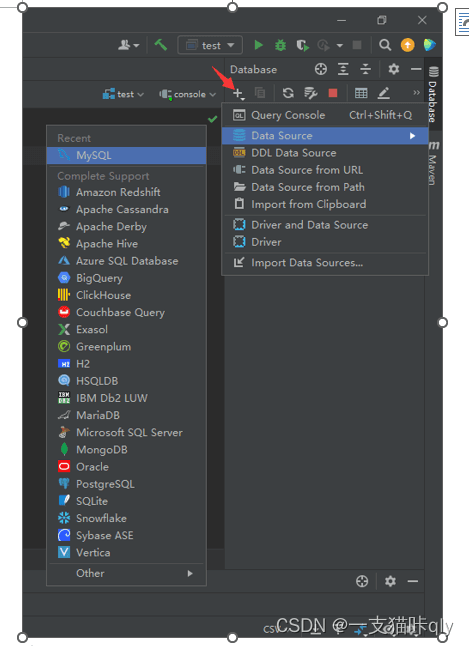Click the crosshair locate icon in Database header
The height and width of the screenshot is (646, 469).
pos(321,69)
